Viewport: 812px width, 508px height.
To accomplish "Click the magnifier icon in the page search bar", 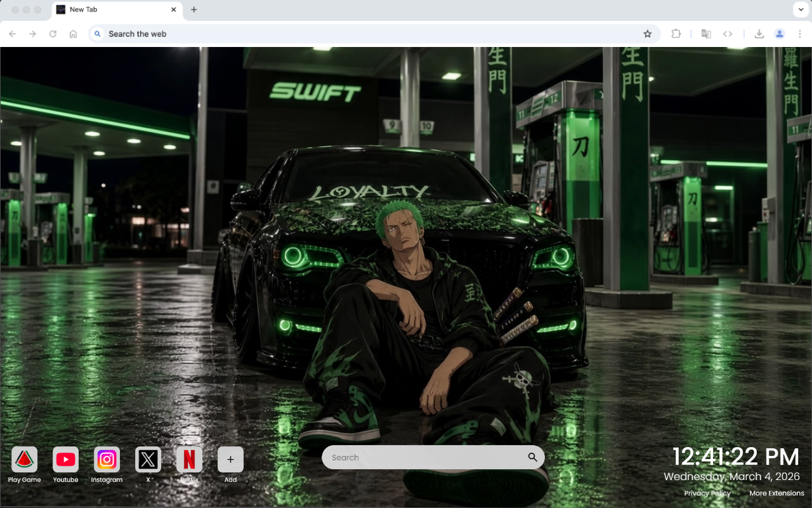I will (532, 457).
